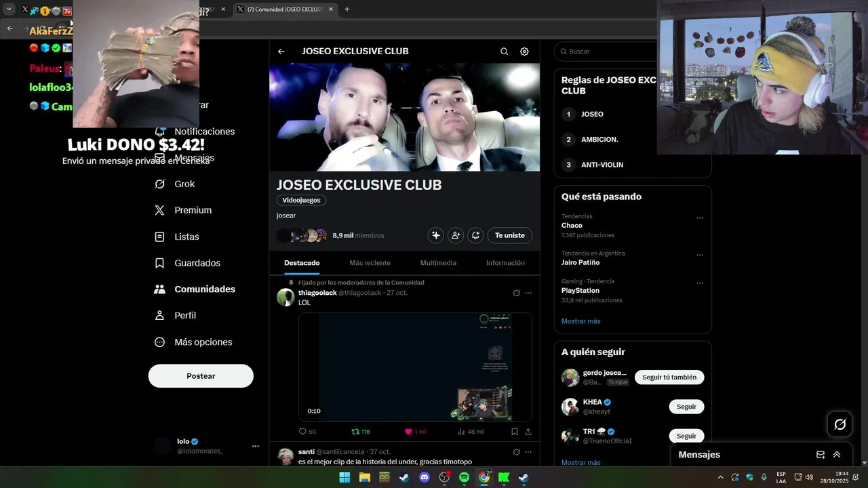Open more options on santi's post

pos(528,452)
